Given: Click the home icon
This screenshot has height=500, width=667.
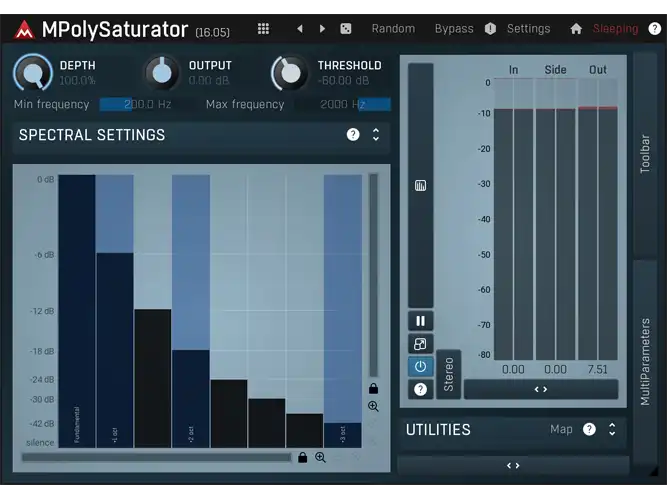Looking at the screenshot, I should point(576,29).
